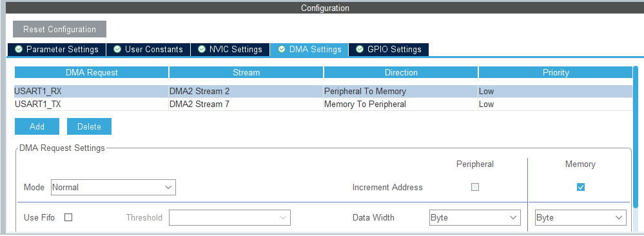Screen dimensions: 644x236
Task: Switch to the GPIO Settings tab
Action: (389, 50)
